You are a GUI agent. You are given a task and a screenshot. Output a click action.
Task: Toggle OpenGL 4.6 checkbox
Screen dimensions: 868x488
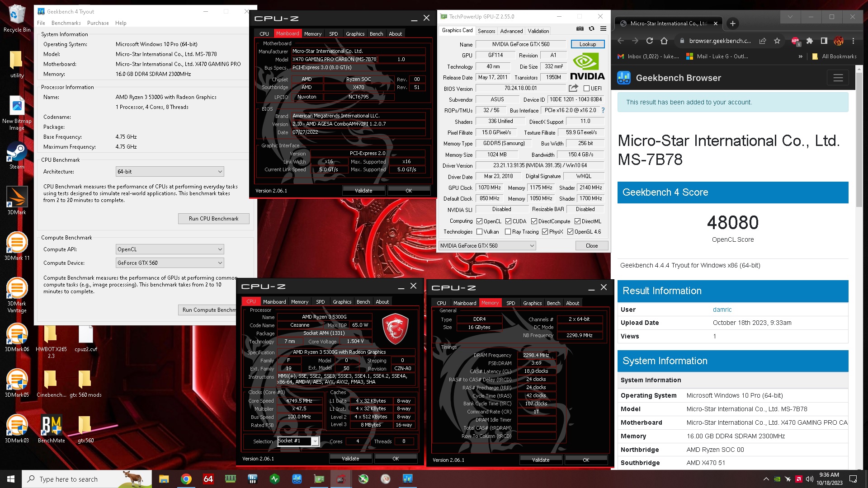click(570, 232)
